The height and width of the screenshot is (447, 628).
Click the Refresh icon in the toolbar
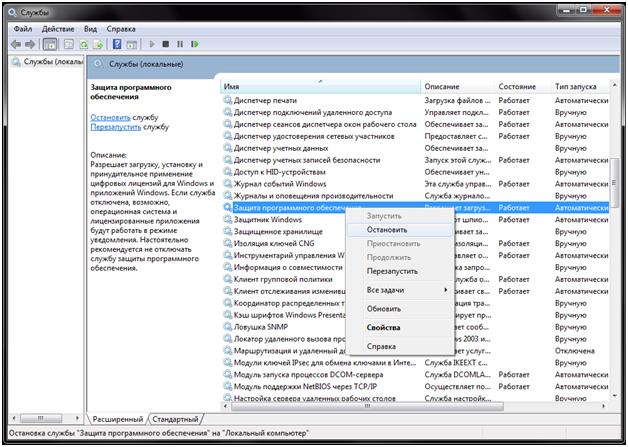click(84, 44)
